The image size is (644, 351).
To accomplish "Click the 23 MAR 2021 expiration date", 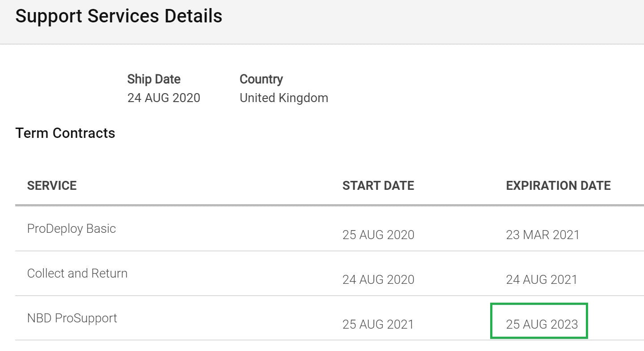I will (543, 235).
